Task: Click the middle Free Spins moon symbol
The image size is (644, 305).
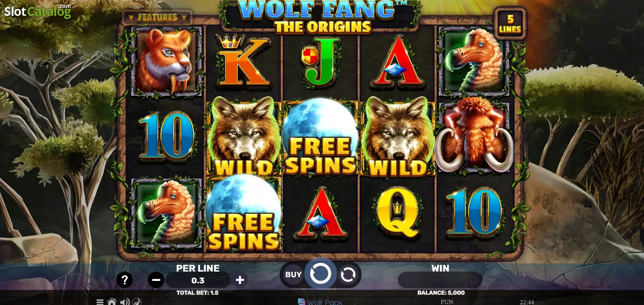Action: [x=320, y=138]
